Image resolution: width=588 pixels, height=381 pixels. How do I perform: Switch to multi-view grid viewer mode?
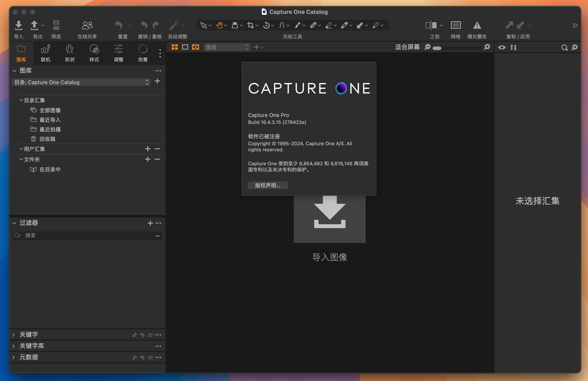[x=175, y=47]
